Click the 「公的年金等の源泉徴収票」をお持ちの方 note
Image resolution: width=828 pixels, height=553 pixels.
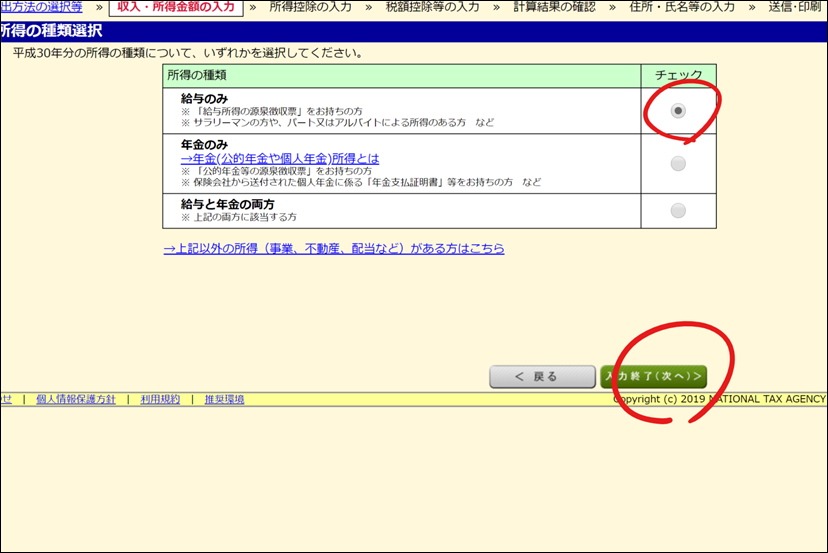click(276, 171)
